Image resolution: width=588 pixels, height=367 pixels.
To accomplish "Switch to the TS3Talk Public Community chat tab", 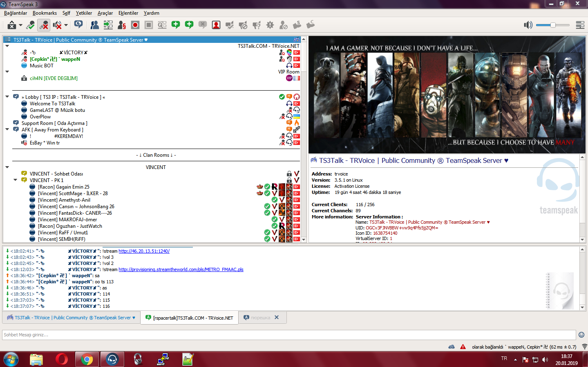I will pos(71,318).
